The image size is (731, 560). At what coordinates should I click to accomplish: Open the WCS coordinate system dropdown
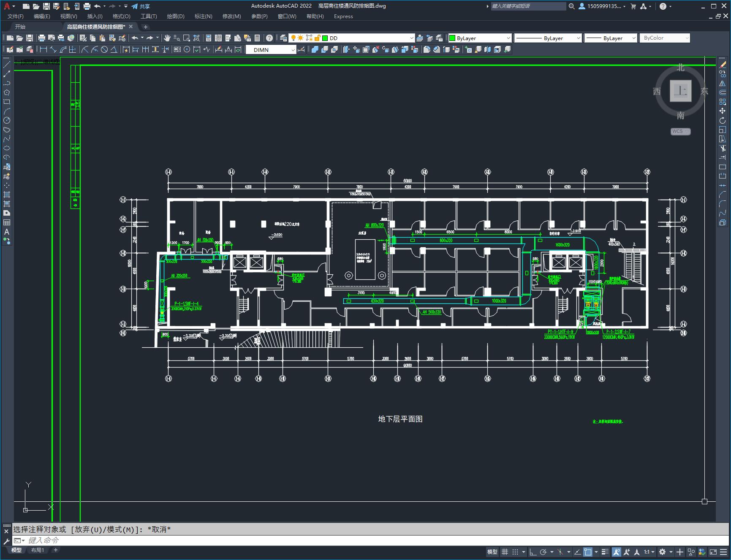tap(680, 131)
